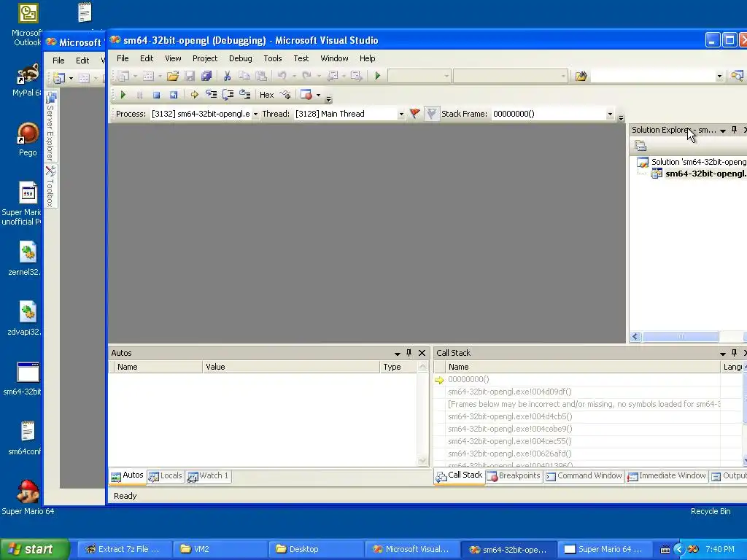The height and width of the screenshot is (560, 747).
Task: Click the Restart debugging icon
Action: (174, 95)
